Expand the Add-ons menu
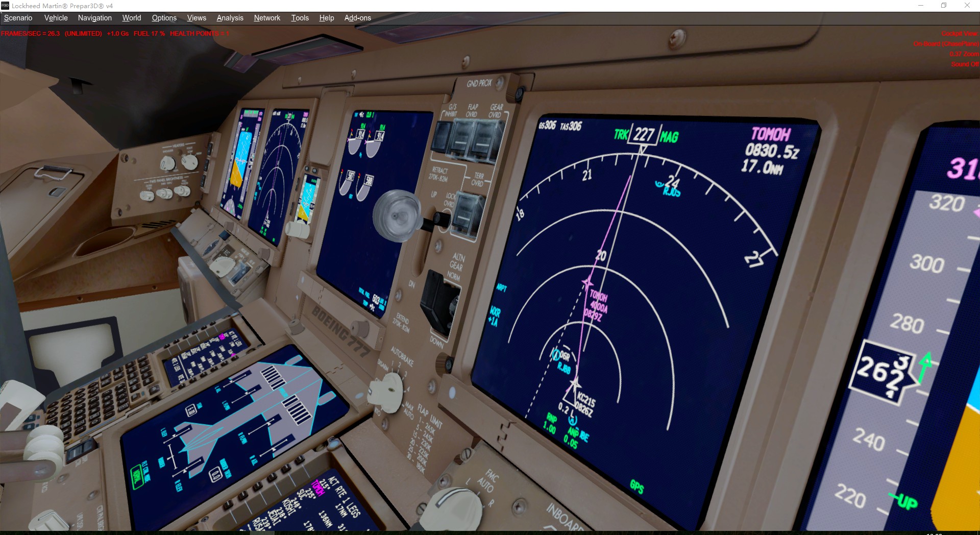Screen dimensions: 980x535 click(357, 18)
